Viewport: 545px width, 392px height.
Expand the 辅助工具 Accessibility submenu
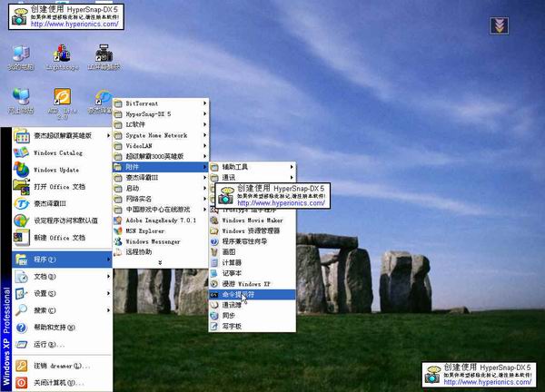253,167
